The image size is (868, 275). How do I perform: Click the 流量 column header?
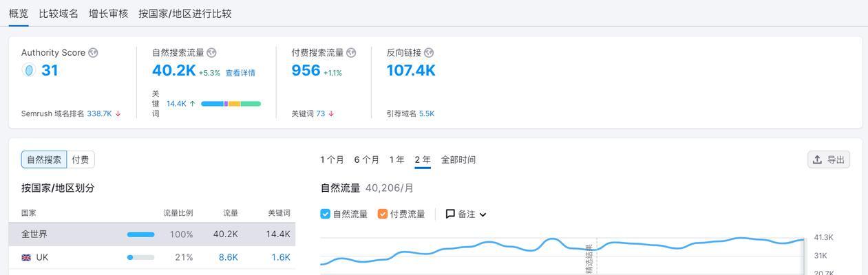(231, 213)
